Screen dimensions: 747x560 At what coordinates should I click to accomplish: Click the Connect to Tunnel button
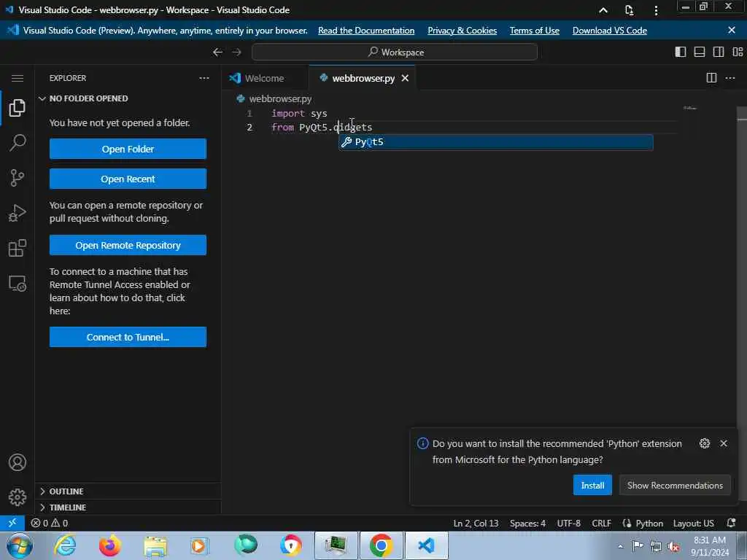pyautogui.click(x=128, y=337)
